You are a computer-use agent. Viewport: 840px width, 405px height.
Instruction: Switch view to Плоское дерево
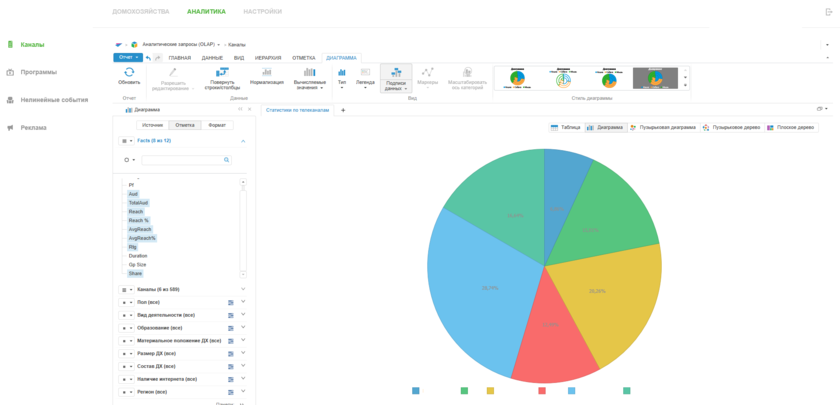pos(791,128)
